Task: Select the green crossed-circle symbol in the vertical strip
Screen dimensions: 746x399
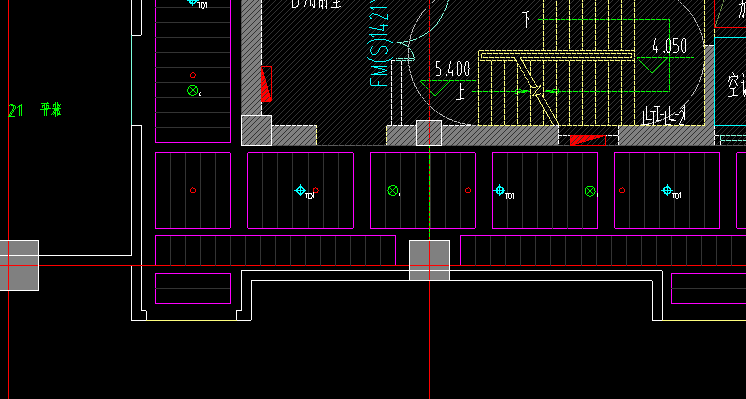Action: [x=192, y=90]
